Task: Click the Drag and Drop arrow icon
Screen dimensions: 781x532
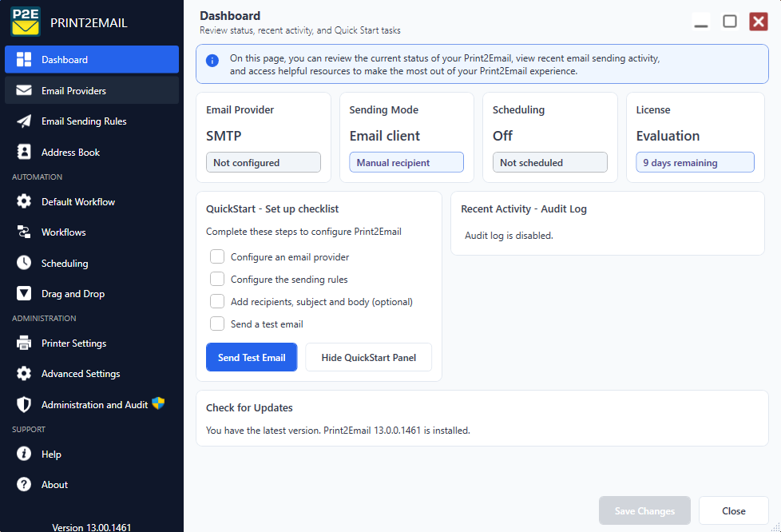Action: pyautogui.click(x=24, y=293)
